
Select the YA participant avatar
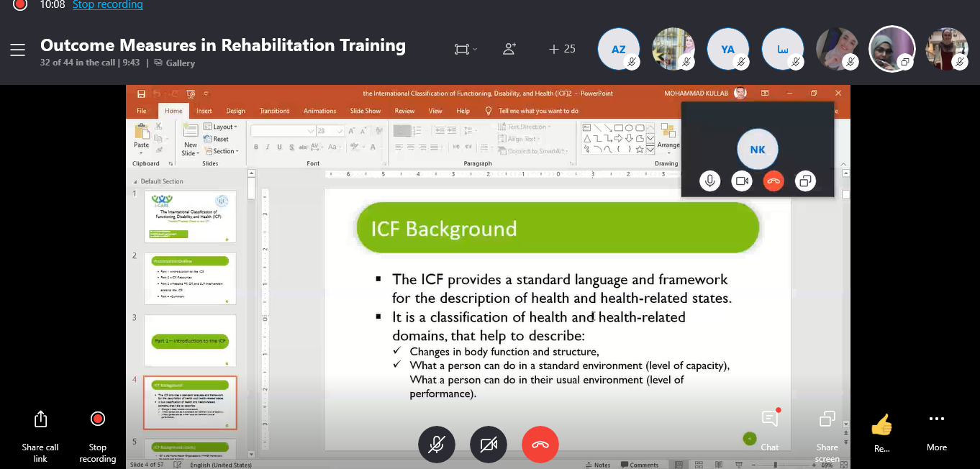(727, 49)
